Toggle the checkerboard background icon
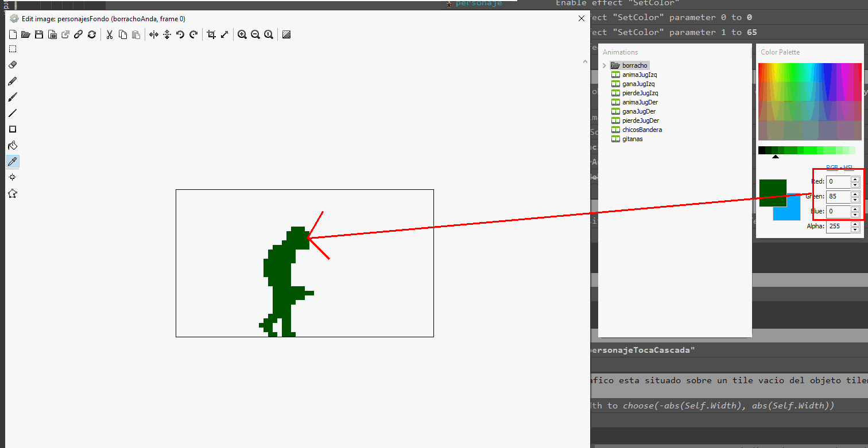Screen dimensions: 868x448 [286, 34]
